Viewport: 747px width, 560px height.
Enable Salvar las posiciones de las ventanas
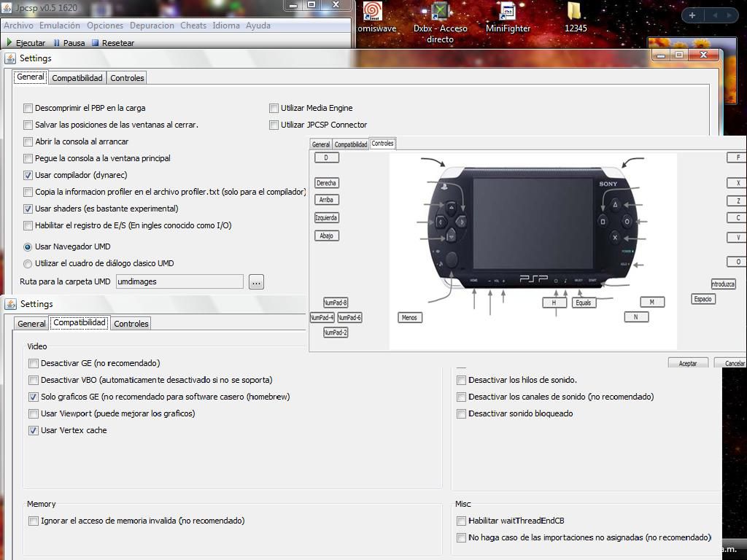tap(28, 125)
